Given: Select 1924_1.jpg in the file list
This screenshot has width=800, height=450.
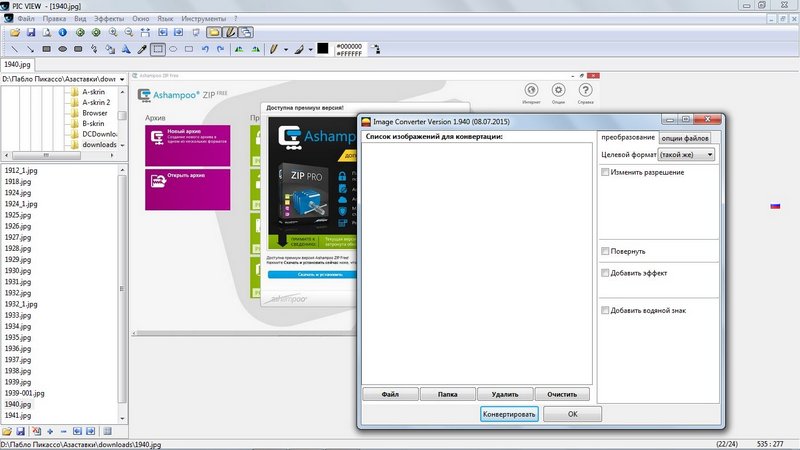Looking at the screenshot, I should click(21, 204).
